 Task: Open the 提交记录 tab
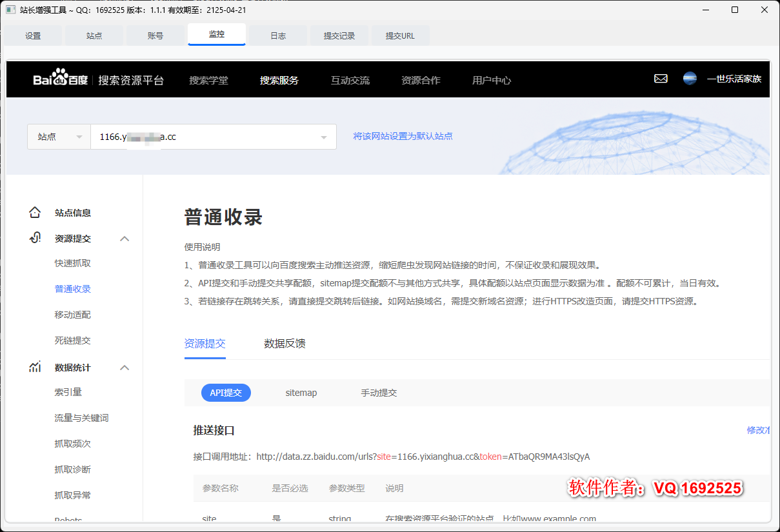coord(339,35)
